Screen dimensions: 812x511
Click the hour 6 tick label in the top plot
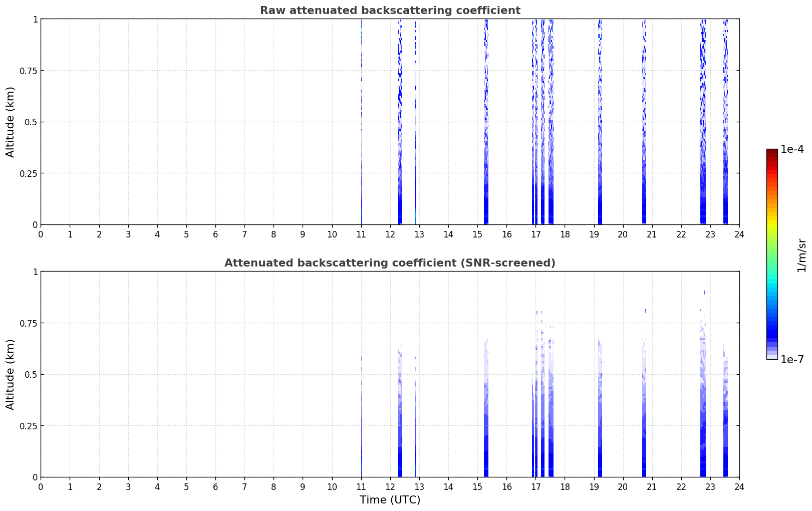point(215,234)
